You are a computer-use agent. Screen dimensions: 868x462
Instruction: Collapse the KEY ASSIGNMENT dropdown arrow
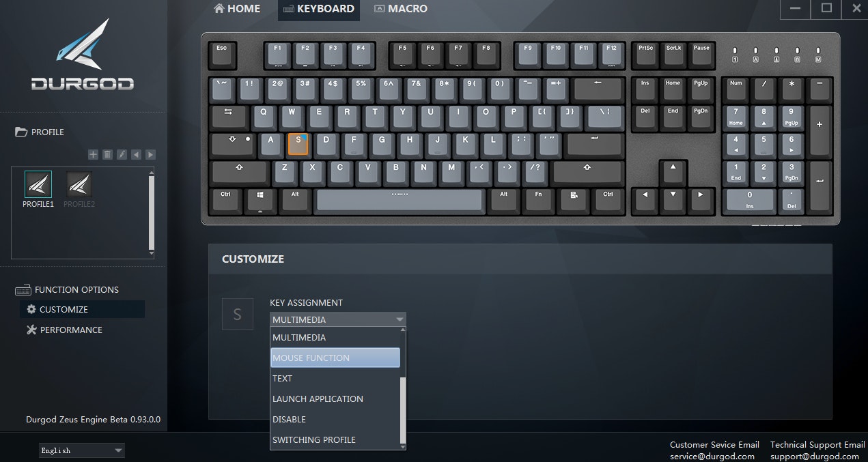tap(400, 319)
